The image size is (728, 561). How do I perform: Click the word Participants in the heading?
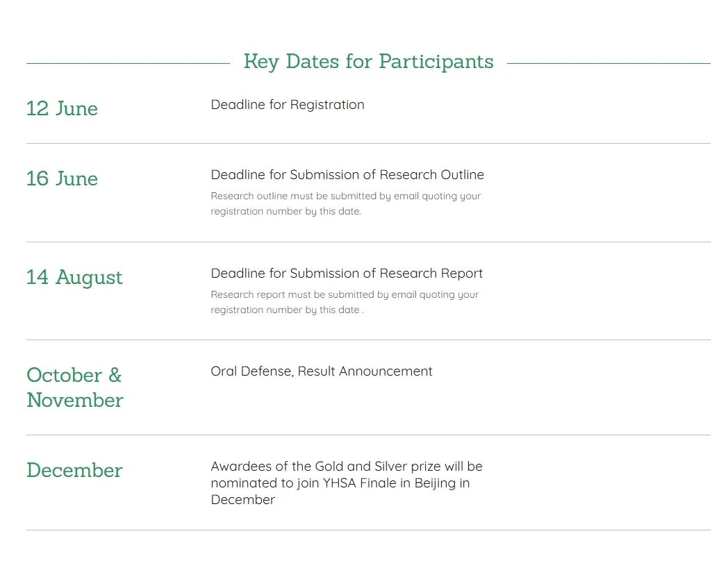(x=436, y=62)
